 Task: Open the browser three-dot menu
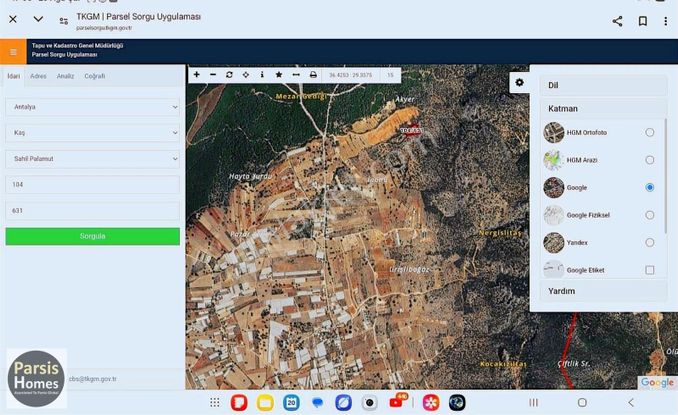(x=665, y=21)
